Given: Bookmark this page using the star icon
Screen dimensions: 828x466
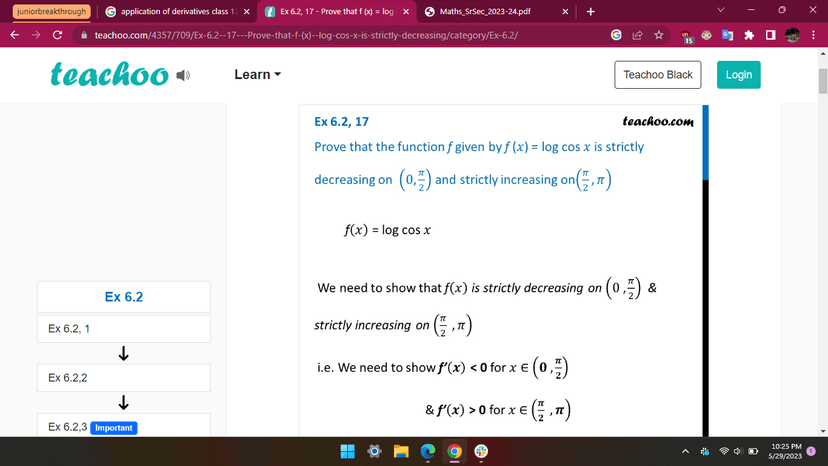Looking at the screenshot, I should pyautogui.click(x=659, y=35).
